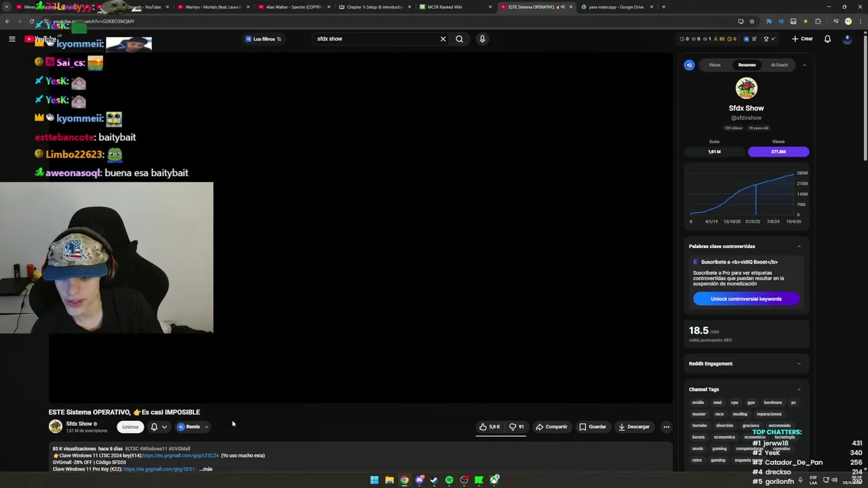Click the 'fortnite' channel tag
The width and height of the screenshot is (868, 488).
tap(699, 426)
